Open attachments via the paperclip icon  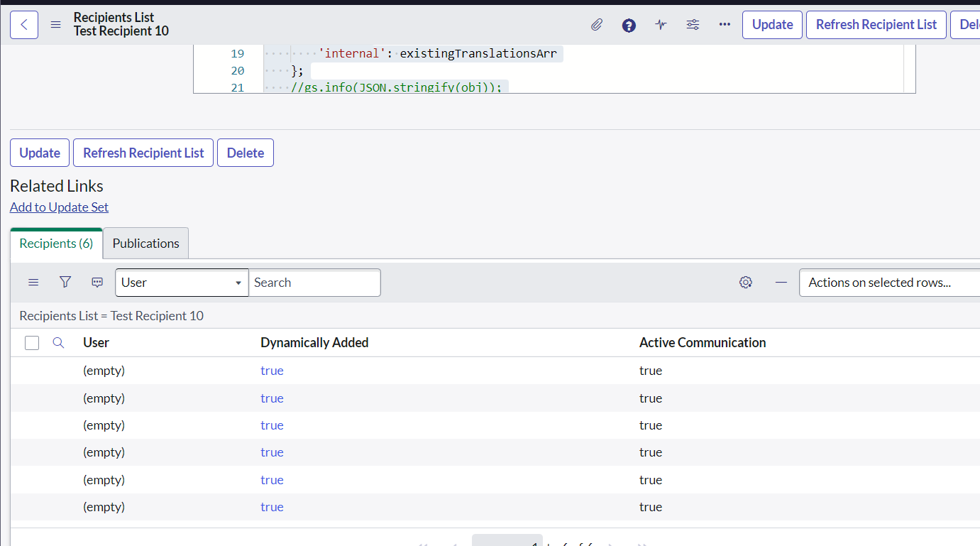[597, 25]
